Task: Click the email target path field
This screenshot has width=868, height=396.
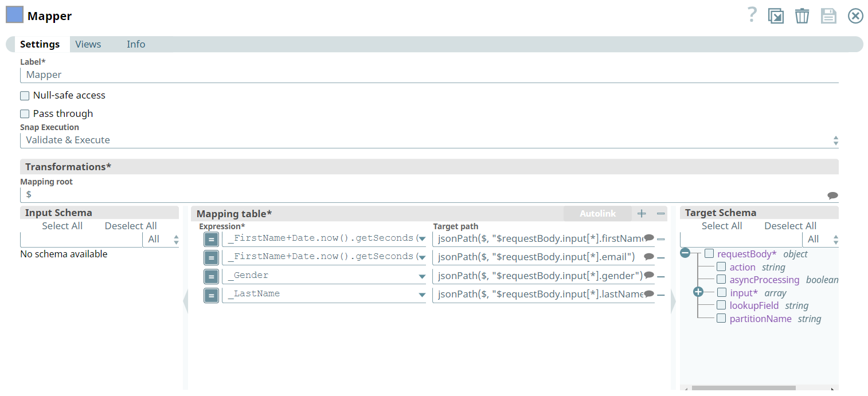Action: tap(543, 257)
